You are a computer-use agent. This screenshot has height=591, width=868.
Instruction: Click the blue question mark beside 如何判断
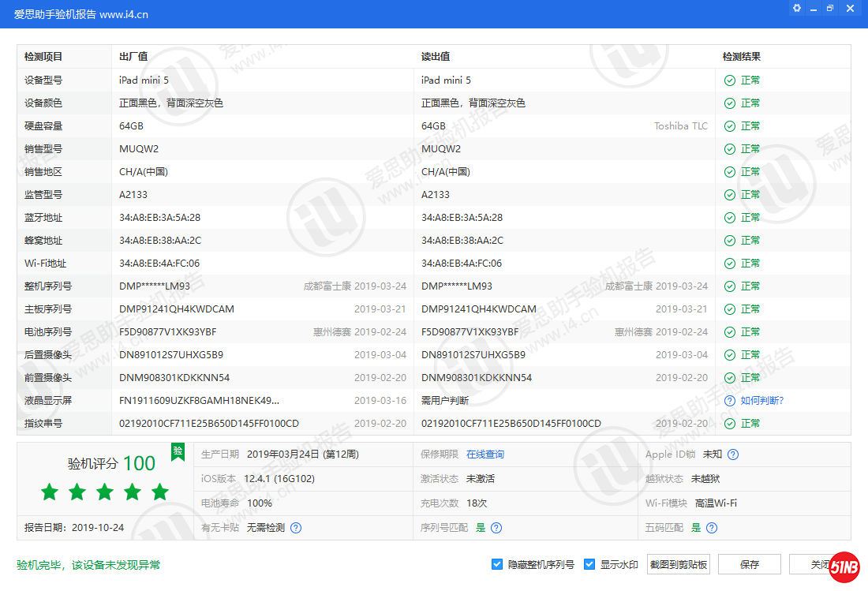(729, 400)
